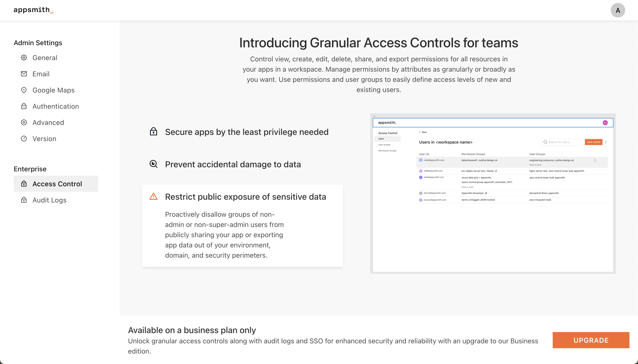Open the user profile avatar A
The width and height of the screenshot is (638, 364).
click(x=618, y=10)
